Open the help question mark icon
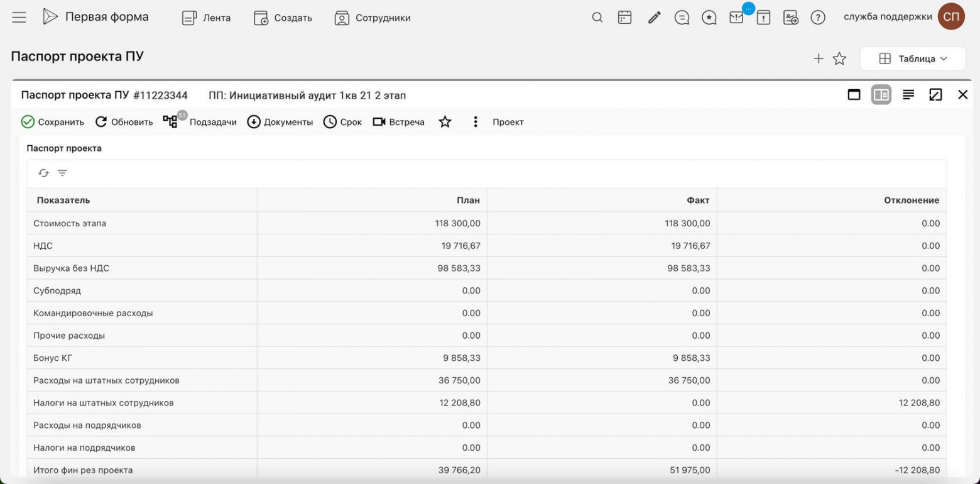Image resolution: width=980 pixels, height=484 pixels. pyautogui.click(x=818, y=18)
